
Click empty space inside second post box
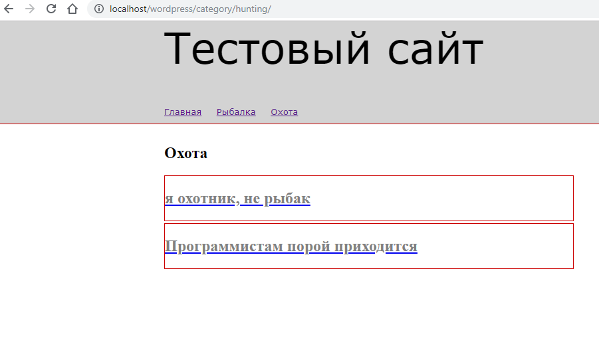pyautogui.click(x=499, y=246)
